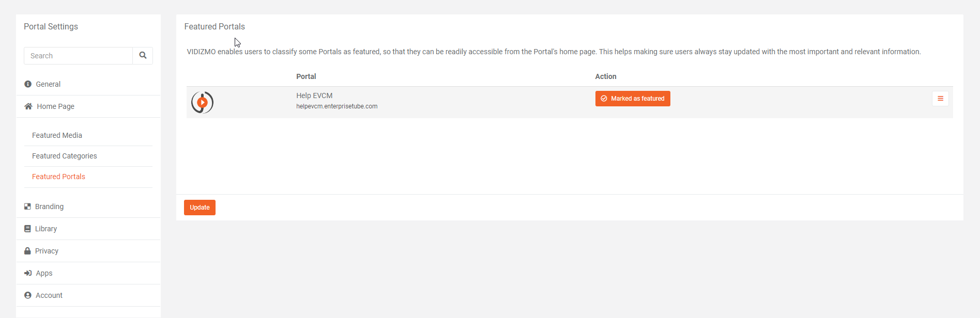Click the Library book icon
The height and width of the screenshot is (318, 980).
tap(27, 229)
